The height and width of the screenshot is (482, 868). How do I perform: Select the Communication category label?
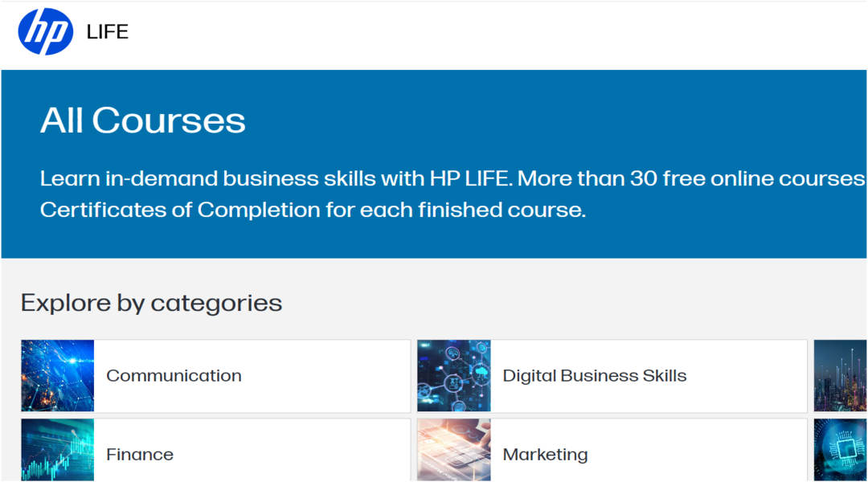pos(174,375)
